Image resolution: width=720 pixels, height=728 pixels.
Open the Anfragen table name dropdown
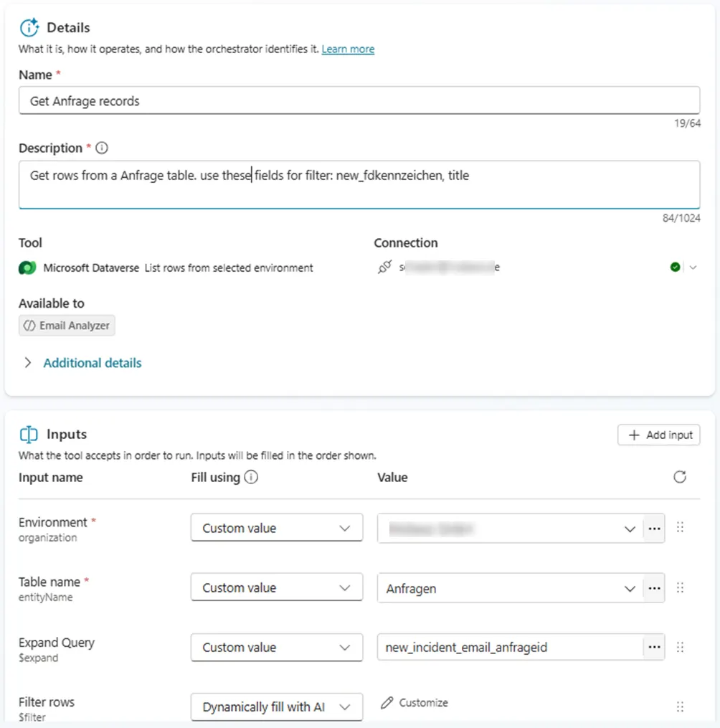(629, 589)
